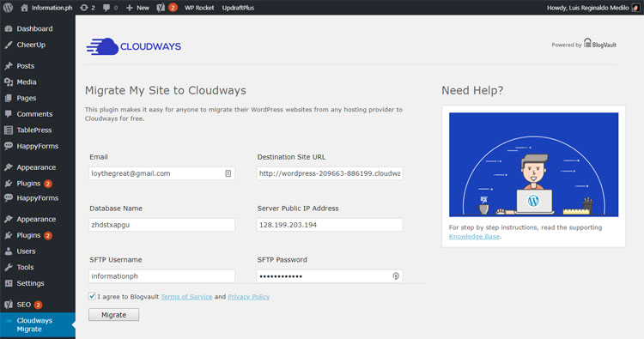Image resolution: width=644 pixels, height=339 pixels.
Task: Open UpdraftPlus admin bar menu
Action: [x=238, y=8]
